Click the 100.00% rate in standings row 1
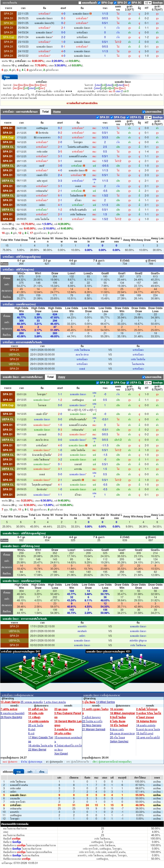 [x=140, y=781]
